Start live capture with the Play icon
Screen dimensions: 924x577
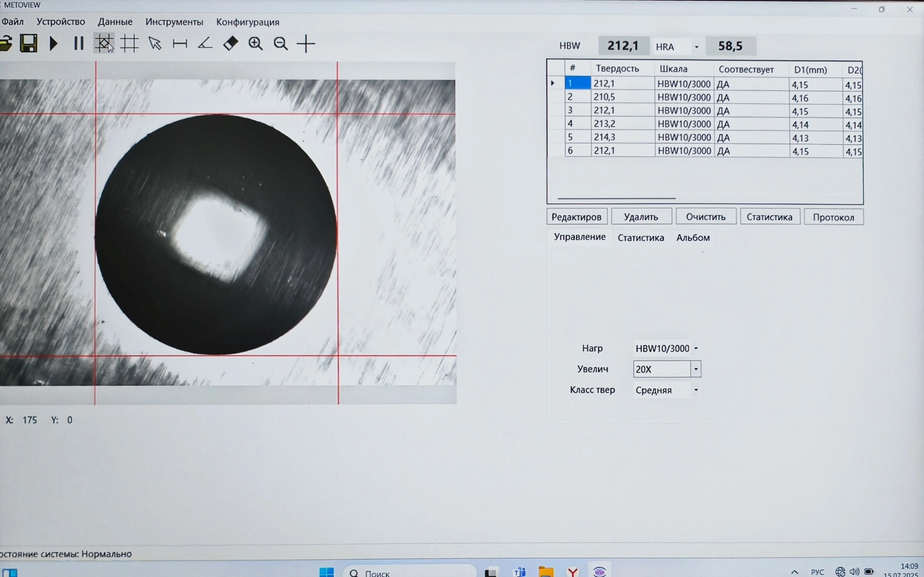(x=53, y=43)
